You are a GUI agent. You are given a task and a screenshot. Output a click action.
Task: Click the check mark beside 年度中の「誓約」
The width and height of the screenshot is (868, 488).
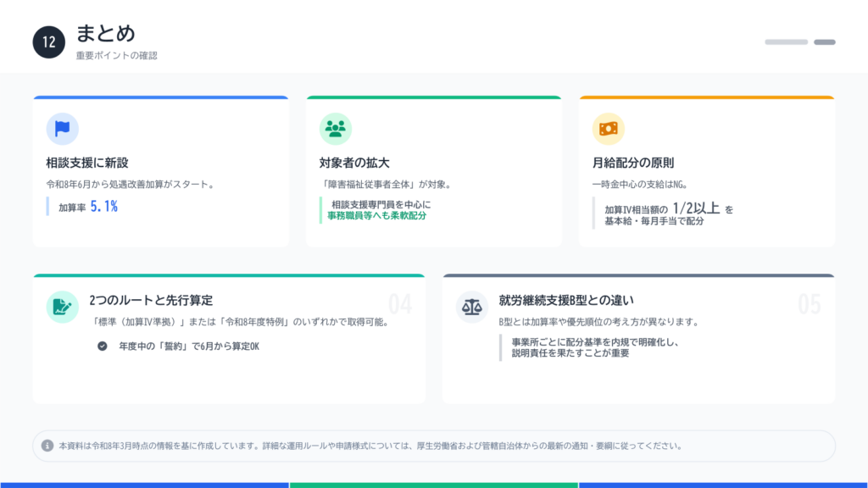point(103,346)
